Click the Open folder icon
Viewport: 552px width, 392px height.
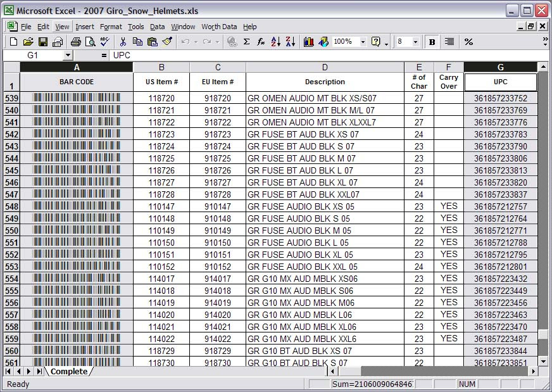[x=28, y=42]
